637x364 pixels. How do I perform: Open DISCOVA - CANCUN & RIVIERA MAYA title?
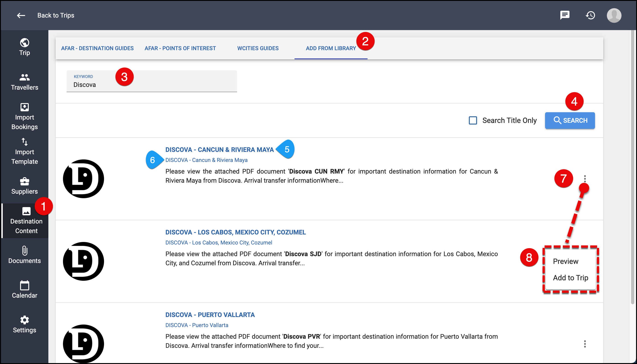(x=219, y=150)
